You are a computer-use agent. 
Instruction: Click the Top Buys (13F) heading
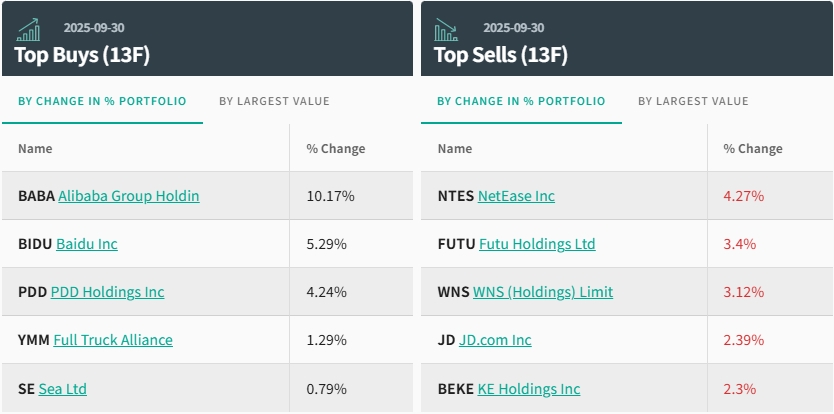(x=82, y=54)
